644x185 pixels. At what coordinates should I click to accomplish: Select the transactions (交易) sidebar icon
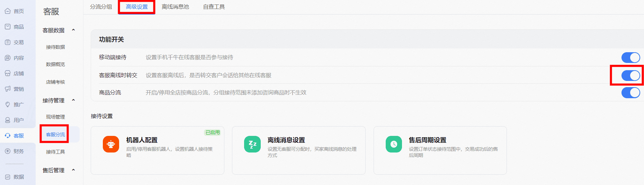pos(8,42)
